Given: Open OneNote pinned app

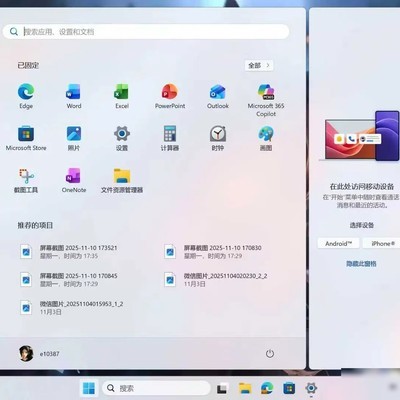Looking at the screenshot, I should click(74, 180).
